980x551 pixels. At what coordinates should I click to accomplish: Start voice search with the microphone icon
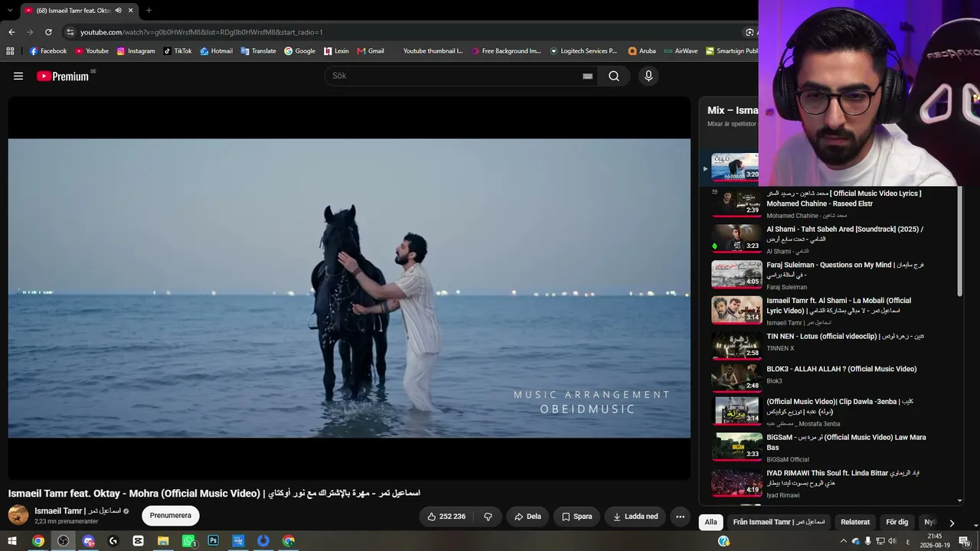pyautogui.click(x=648, y=76)
